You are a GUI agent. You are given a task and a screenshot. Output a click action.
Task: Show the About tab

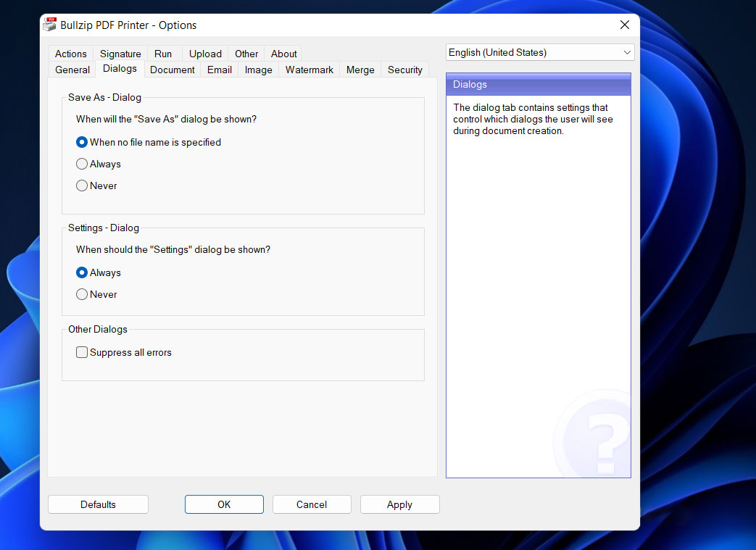(283, 54)
